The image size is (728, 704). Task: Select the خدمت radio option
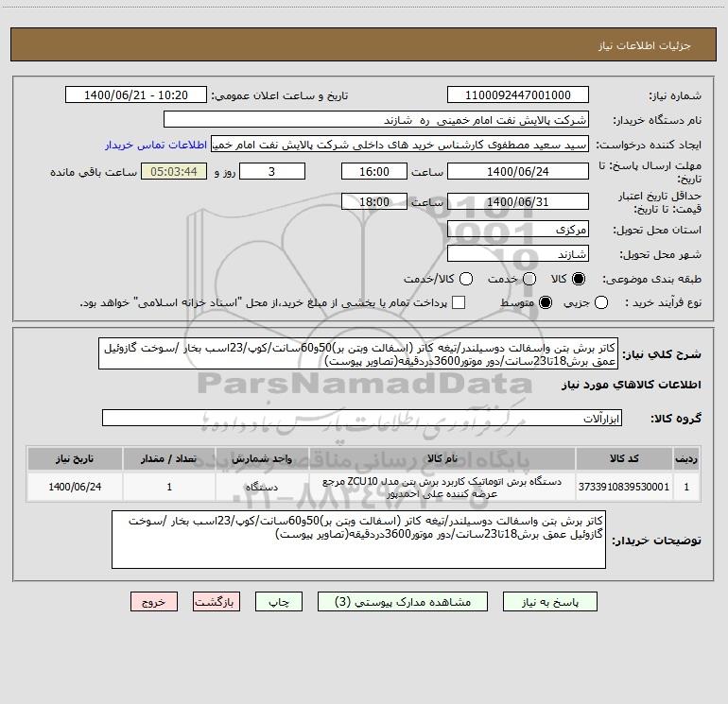pyautogui.click(x=529, y=279)
